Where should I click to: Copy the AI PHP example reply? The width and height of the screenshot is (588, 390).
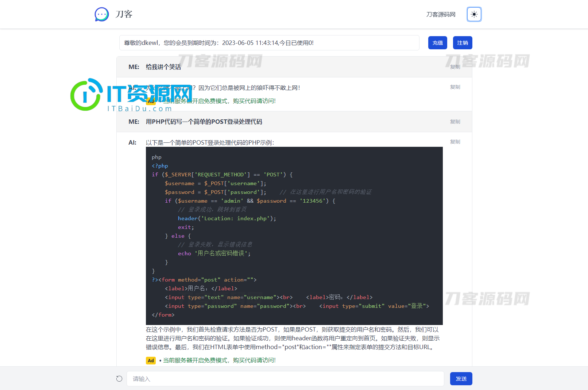click(x=455, y=142)
